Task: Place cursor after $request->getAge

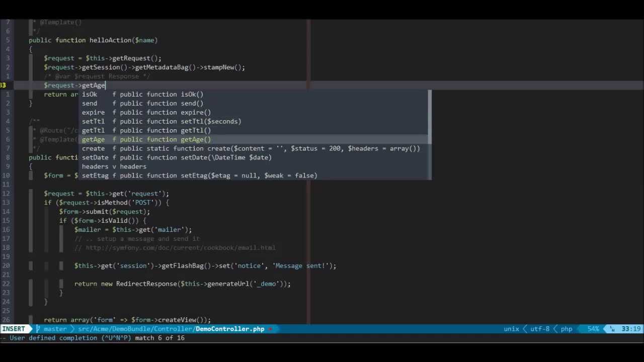Action: click(x=105, y=85)
